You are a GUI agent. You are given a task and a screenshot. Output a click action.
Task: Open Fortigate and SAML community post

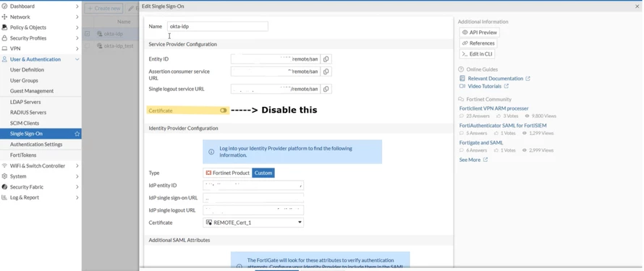[481, 142]
